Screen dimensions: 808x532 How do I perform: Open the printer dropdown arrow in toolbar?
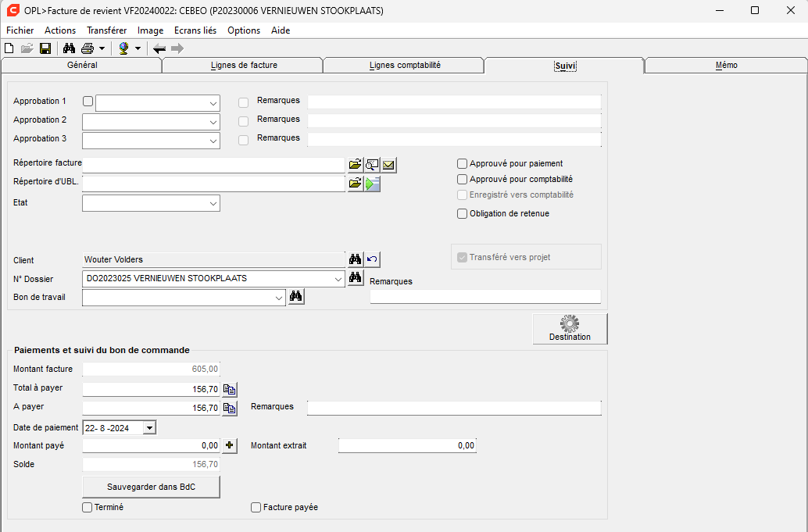pos(102,48)
